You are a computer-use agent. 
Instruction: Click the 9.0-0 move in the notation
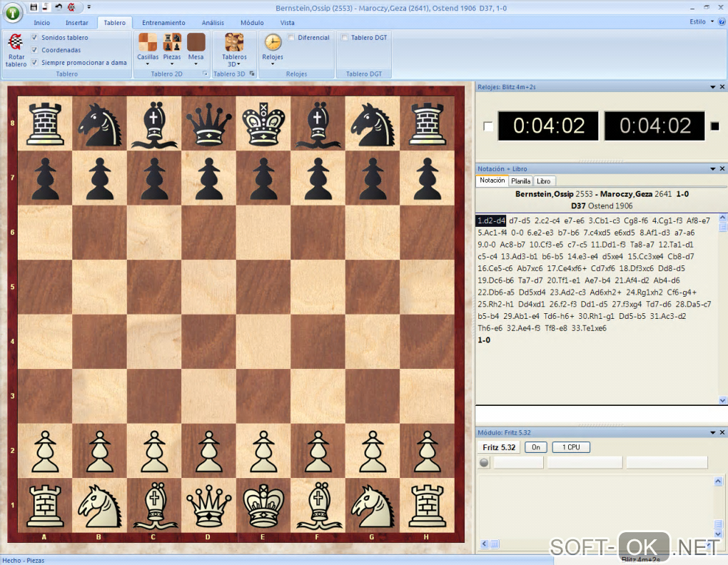487,245
